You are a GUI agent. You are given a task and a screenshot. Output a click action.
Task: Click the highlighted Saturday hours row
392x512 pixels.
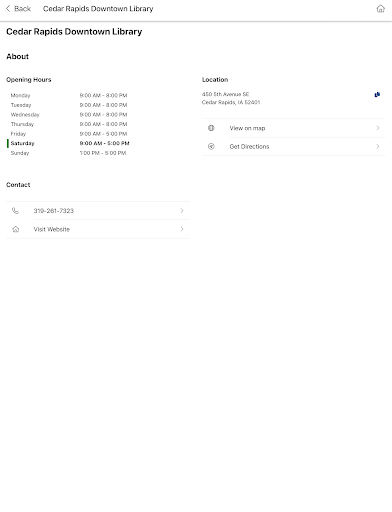pyautogui.click(x=68, y=143)
